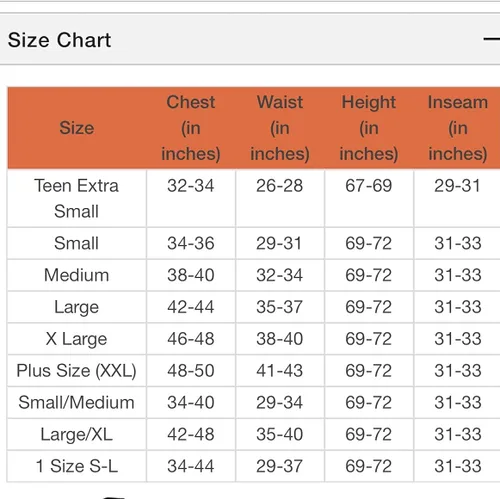Click the X Large size row label
This screenshot has height=499, width=500.
click(77, 339)
